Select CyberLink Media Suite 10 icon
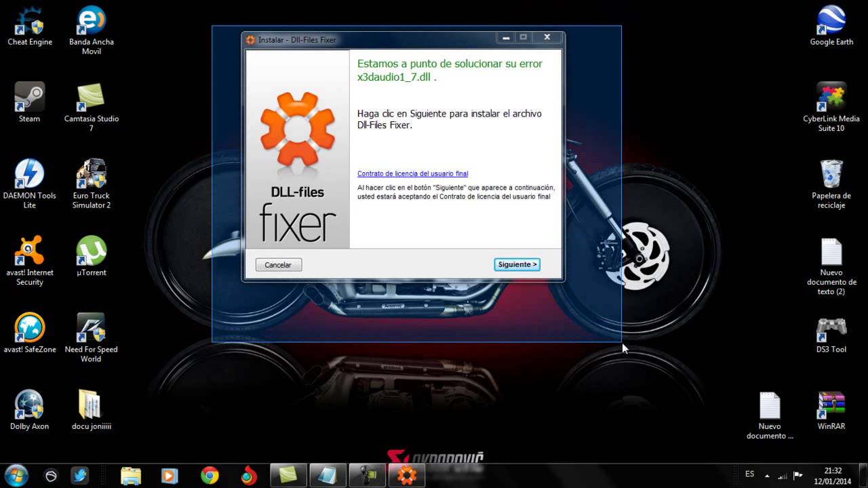This screenshot has width=868, height=488. [x=831, y=107]
